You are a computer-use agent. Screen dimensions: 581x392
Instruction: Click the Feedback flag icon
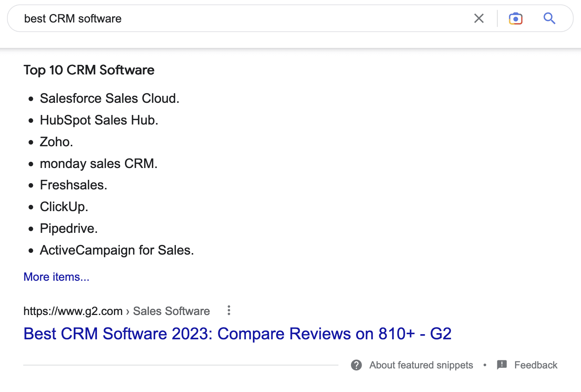(x=502, y=365)
